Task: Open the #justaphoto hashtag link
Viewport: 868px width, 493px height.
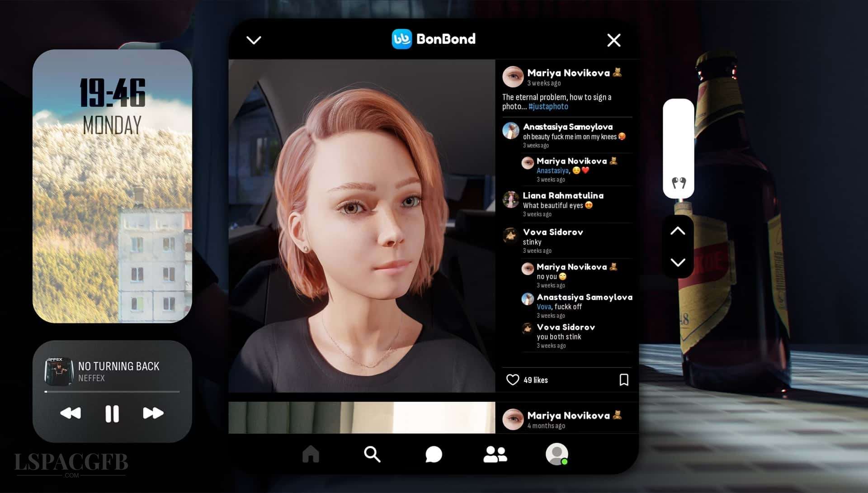Action: pyautogui.click(x=548, y=107)
